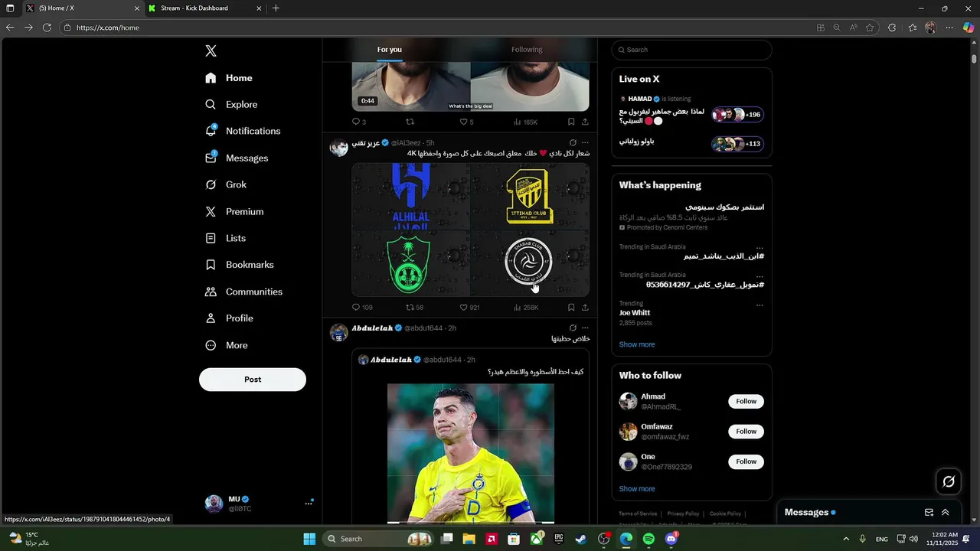Expand the More menu in sidebar
Image resolution: width=980 pixels, height=551 pixels.
click(226, 345)
